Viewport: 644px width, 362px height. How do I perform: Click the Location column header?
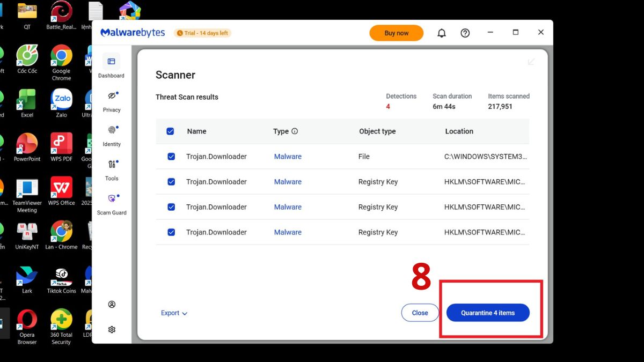click(459, 131)
